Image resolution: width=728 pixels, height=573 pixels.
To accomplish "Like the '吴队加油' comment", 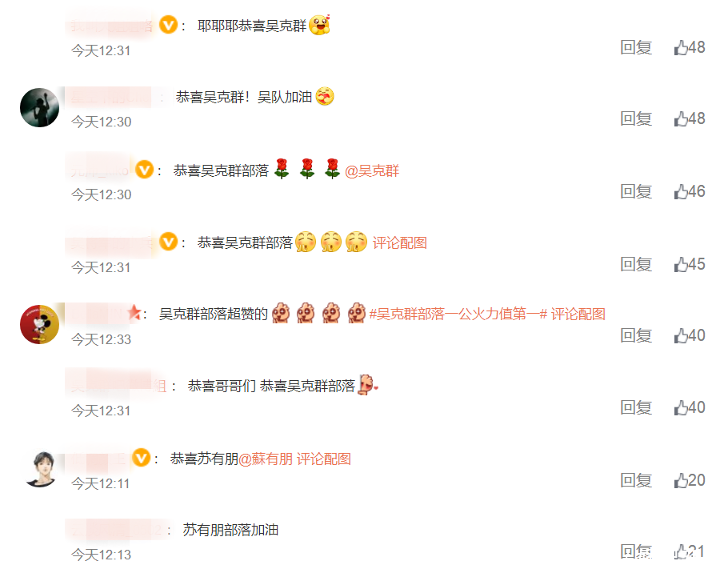I will click(690, 118).
